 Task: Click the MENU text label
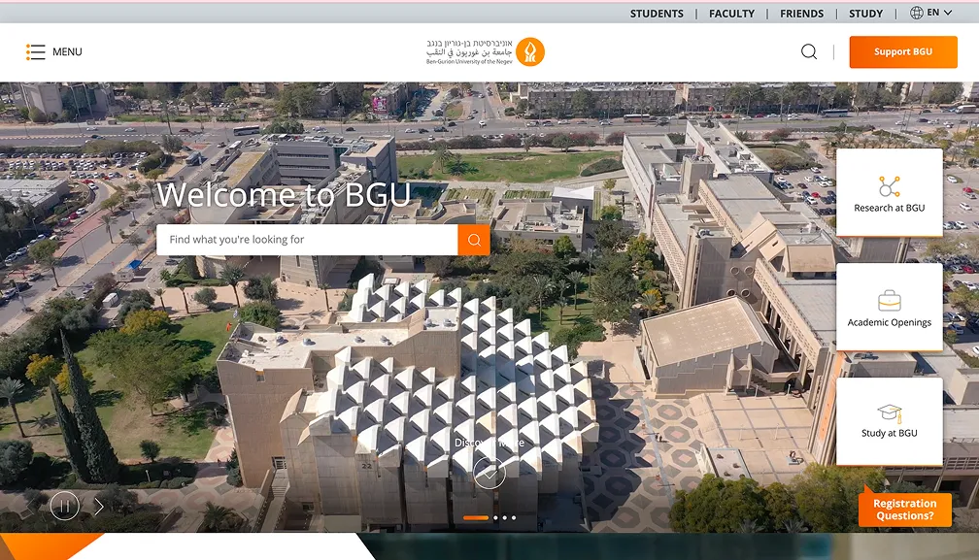pos(67,51)
